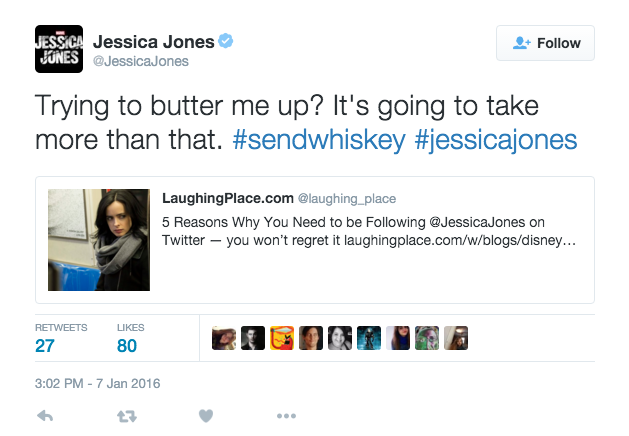
Task: Open the more options ellipsis menu
Action: [x=286, y=416]
